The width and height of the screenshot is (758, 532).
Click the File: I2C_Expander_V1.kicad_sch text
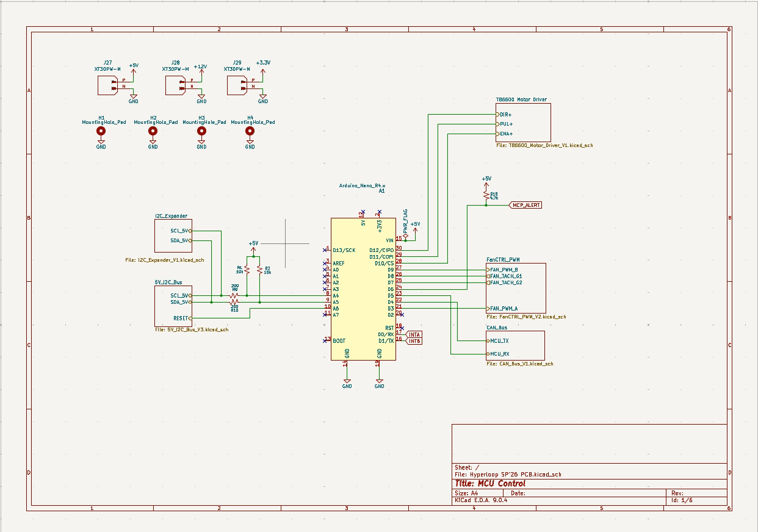(165, 260)
